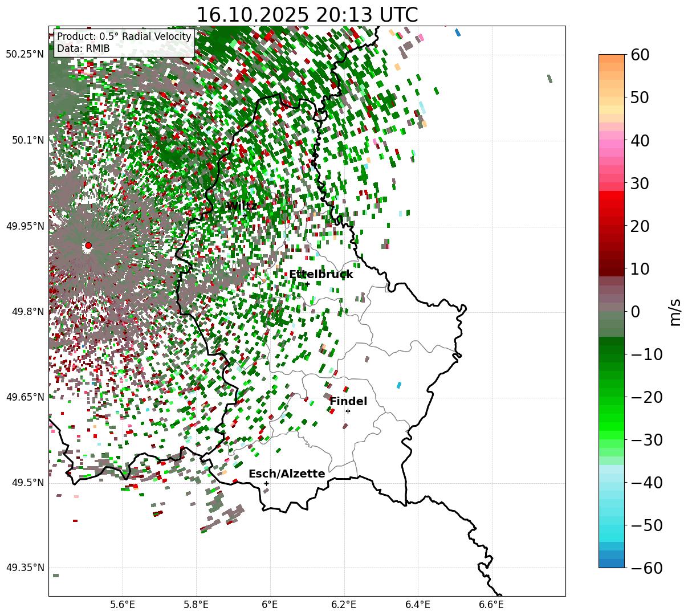The image size is (688, 616).
Task: Click the Wiltz city label
Action: coord(241,206)
